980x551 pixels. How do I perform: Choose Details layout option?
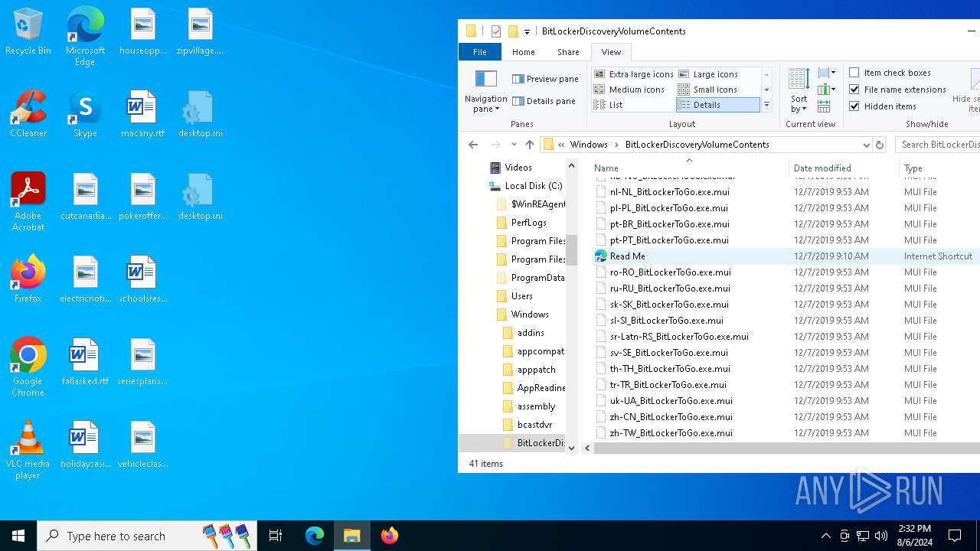[x=718, y=105]
